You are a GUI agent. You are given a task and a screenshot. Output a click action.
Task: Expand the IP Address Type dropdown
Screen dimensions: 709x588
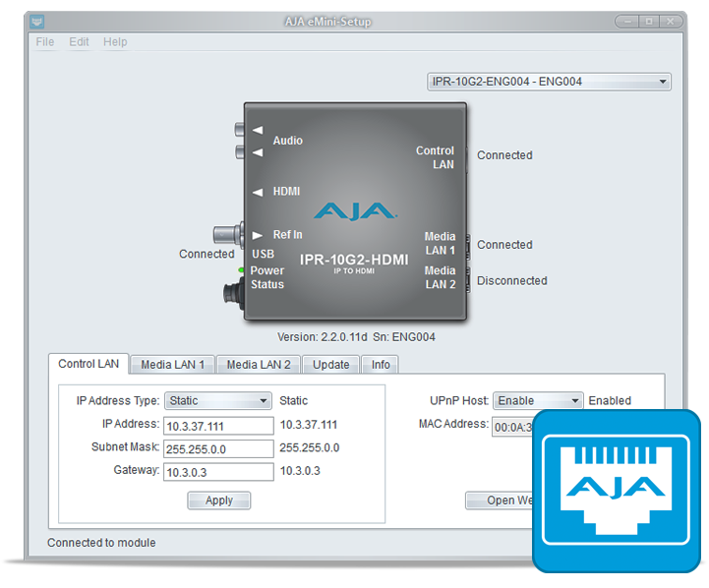(217, 400)
